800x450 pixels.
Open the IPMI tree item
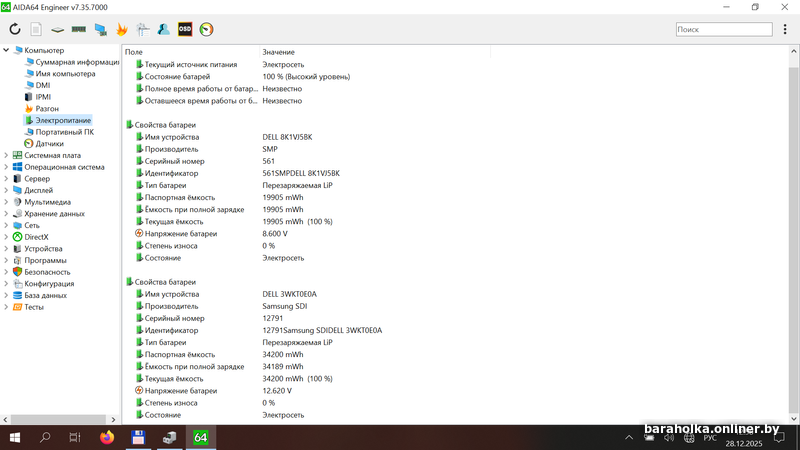click(43, 97)
